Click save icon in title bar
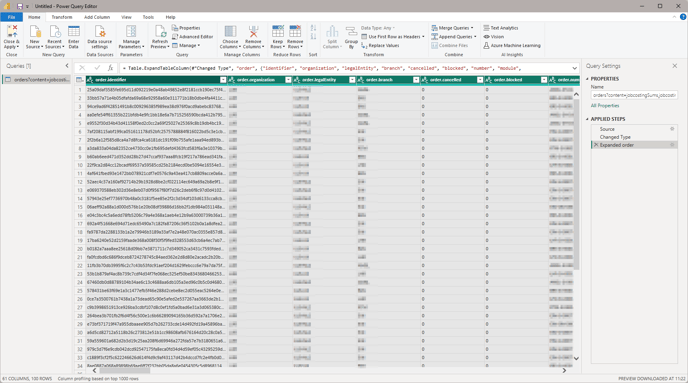 point(19,6)
